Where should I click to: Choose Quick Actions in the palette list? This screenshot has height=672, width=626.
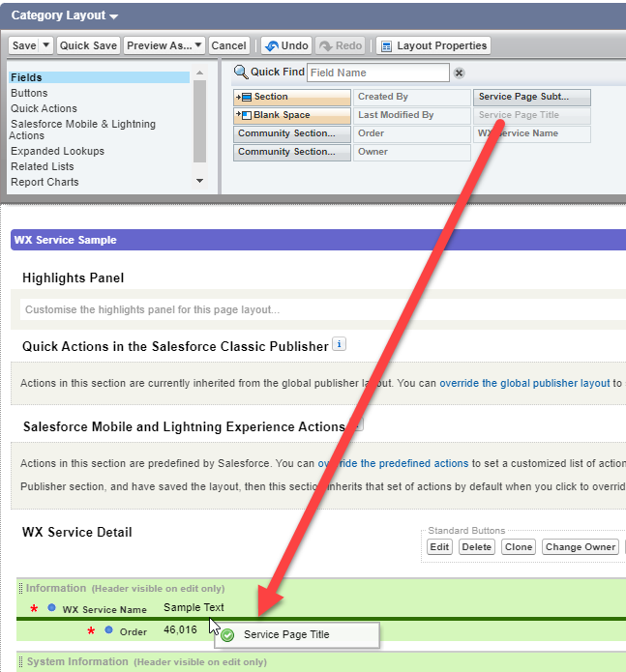(x=44, y=108)
